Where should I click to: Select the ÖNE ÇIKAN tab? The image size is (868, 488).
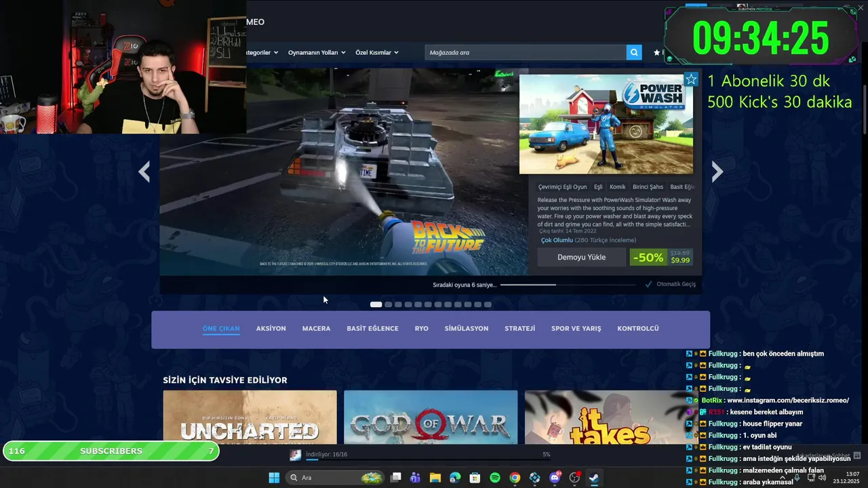(x=221, y=329)
